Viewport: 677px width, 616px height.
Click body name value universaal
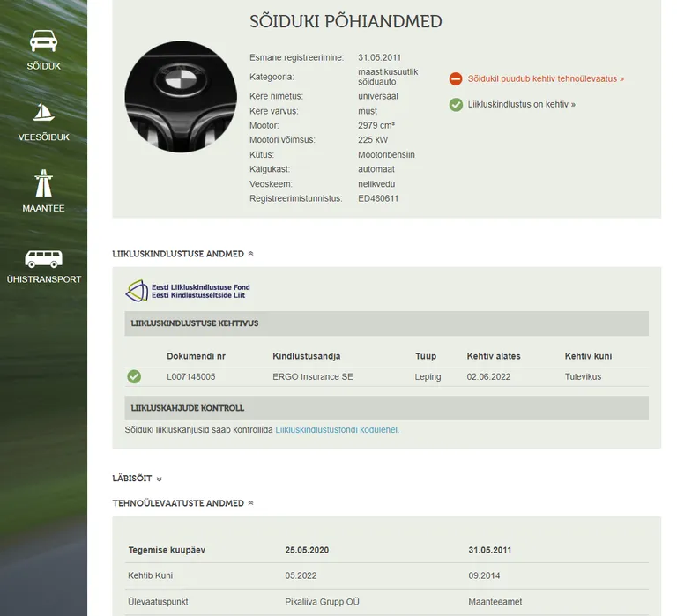[378, 96]
